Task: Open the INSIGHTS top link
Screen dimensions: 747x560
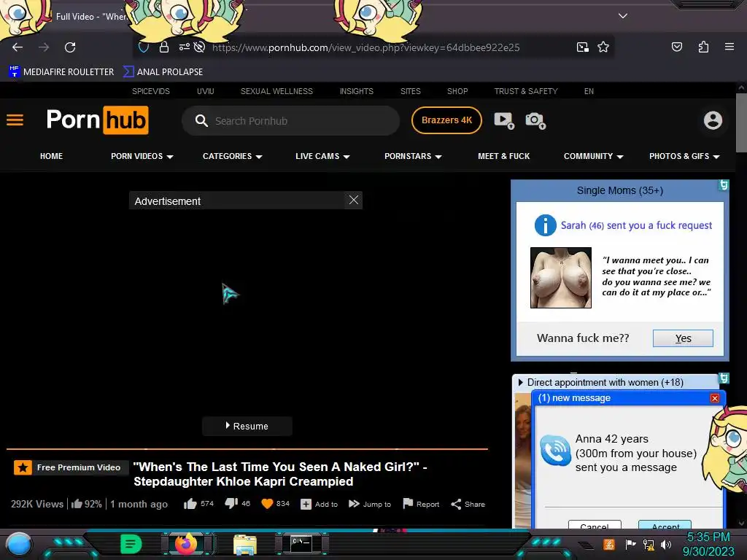Action: pos(356,91)
